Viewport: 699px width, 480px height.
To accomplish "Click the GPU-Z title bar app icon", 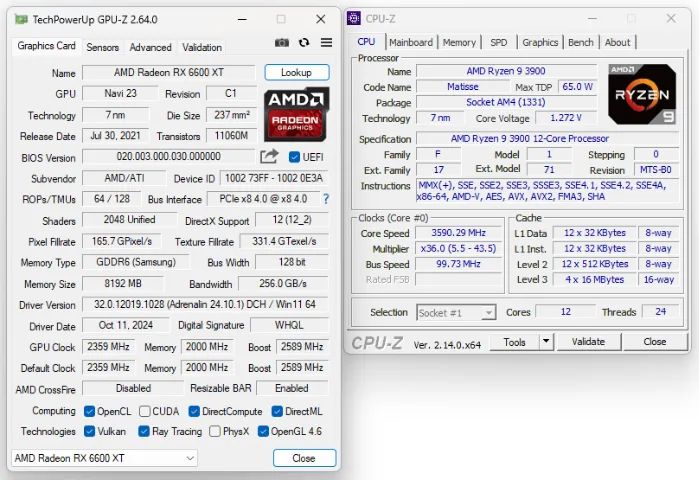I will (21, 20).
